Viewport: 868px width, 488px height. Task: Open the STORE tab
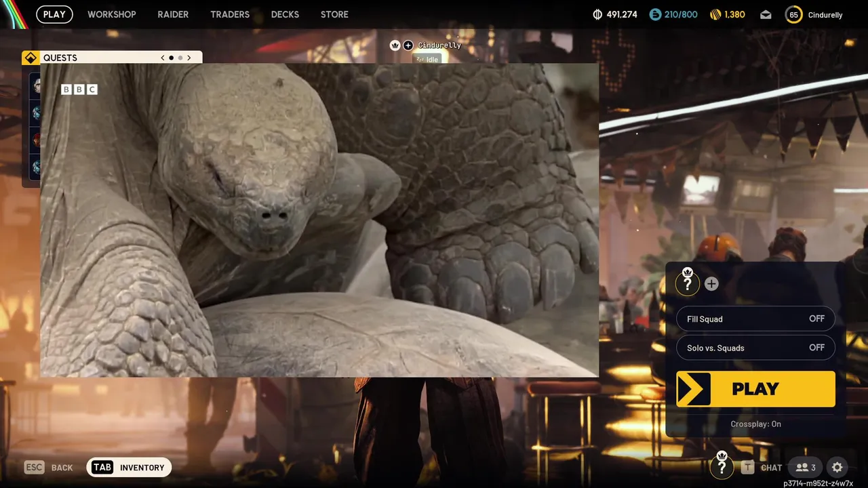pos(334,14)
